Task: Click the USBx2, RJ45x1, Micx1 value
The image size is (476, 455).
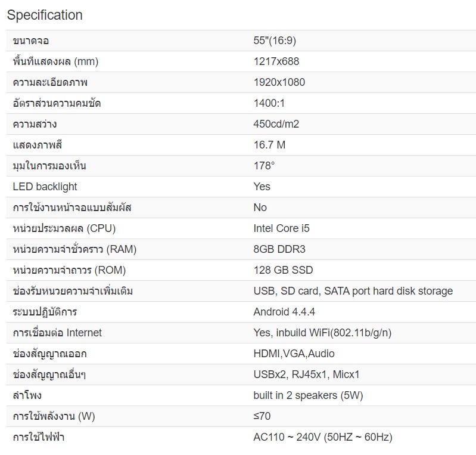Action: tap(306, 374)
